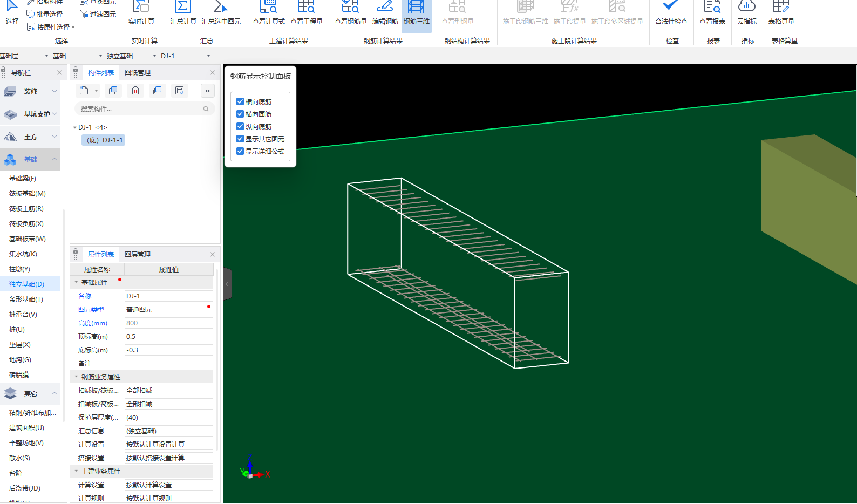Image resolution: width=857 pixels, height=504 pixels.
Task: Toggle 显示详细公式 checkbox
Action: coord(240,151)
